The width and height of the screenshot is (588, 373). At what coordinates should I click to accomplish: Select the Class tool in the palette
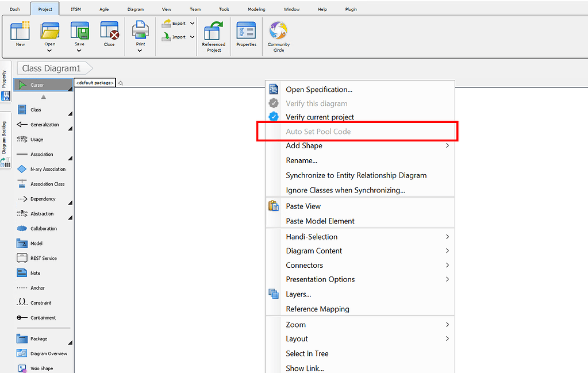[36, 109]
